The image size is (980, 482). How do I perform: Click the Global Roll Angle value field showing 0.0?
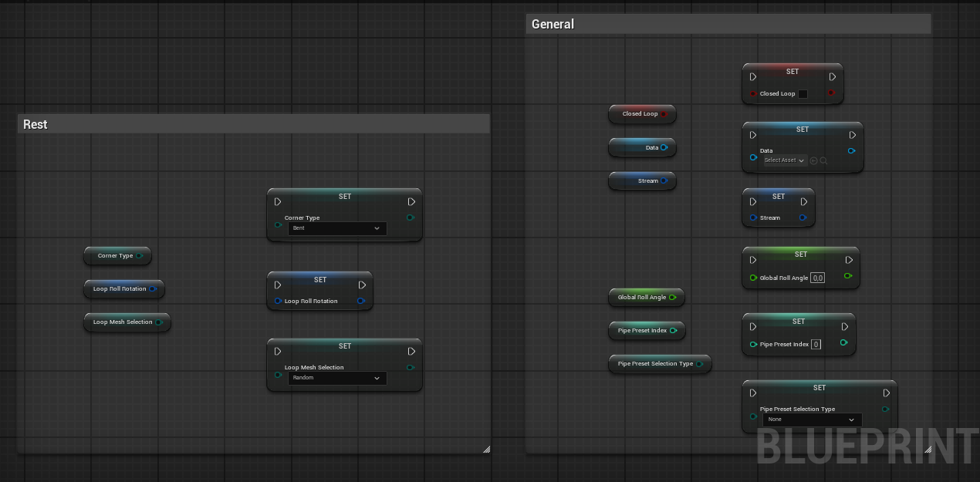(817, 277)
